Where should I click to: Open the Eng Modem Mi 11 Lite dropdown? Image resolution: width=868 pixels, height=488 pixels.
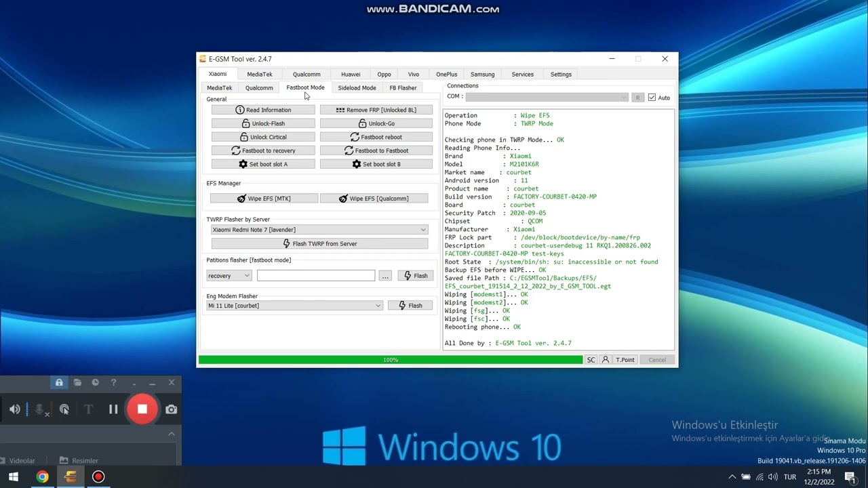pyautogui.click(x=295, y=306)
